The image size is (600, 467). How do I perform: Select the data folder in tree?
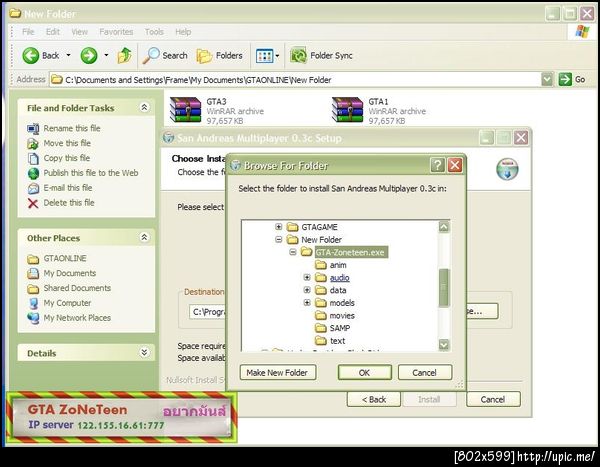338,290
